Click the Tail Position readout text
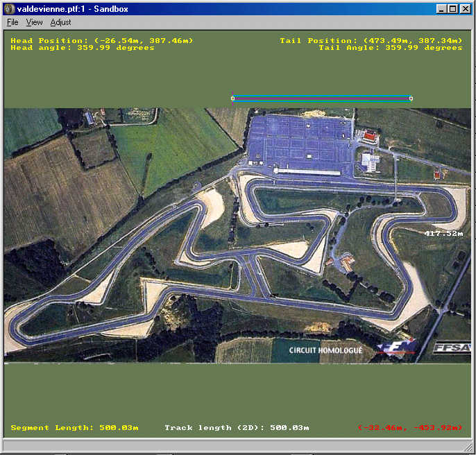 click(x=371, y=40)
